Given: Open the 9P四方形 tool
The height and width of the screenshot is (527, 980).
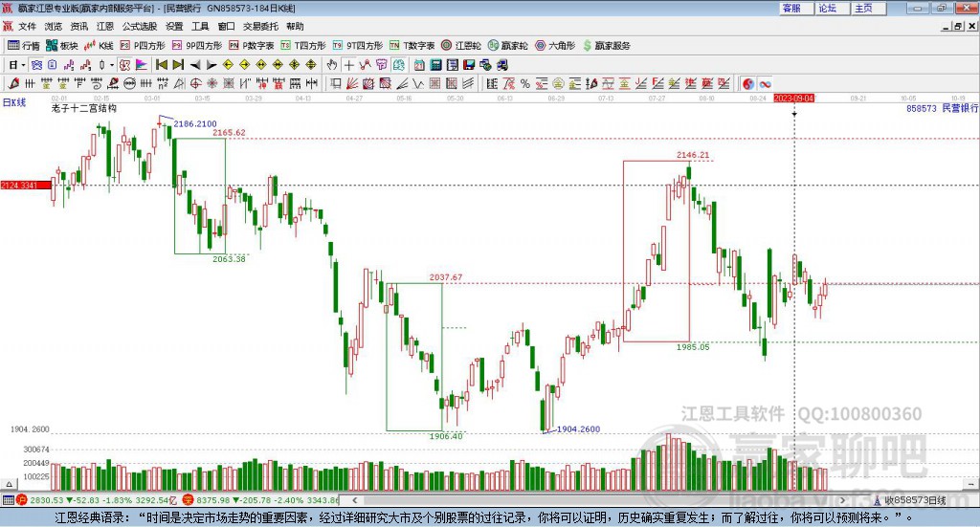Looking at the screenshot, I should 197,46.
